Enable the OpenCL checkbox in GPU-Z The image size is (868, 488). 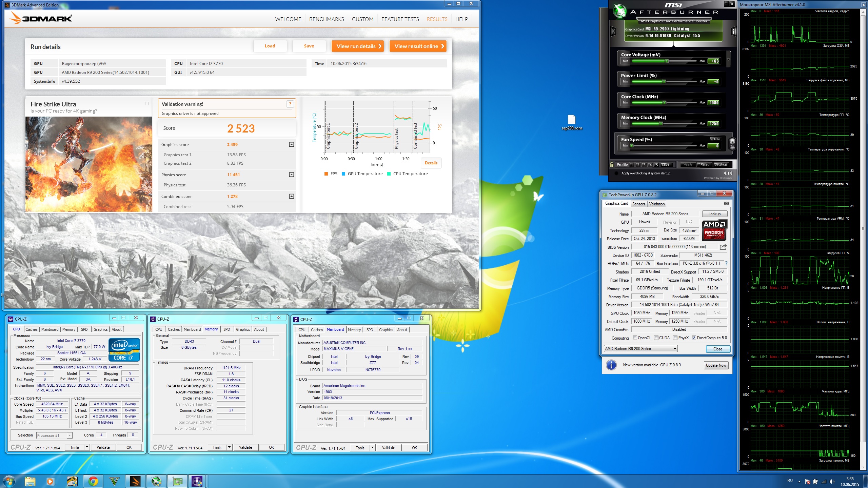tap(635, 338)
